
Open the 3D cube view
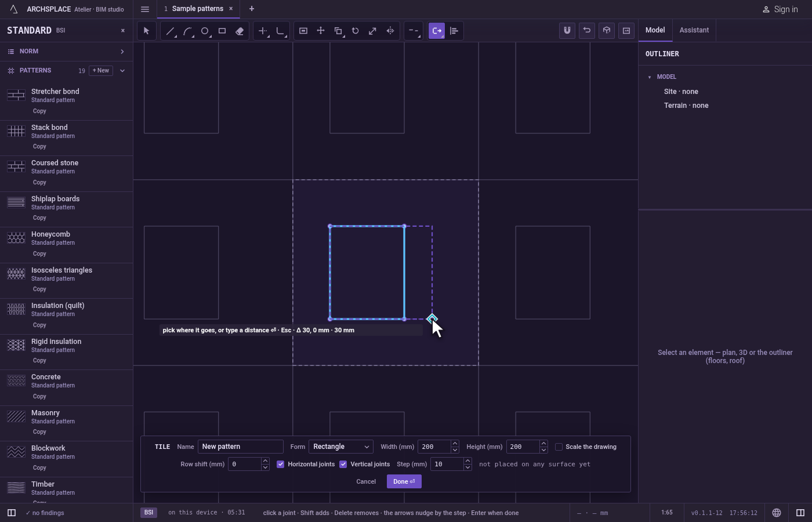[x=607, y=31]
